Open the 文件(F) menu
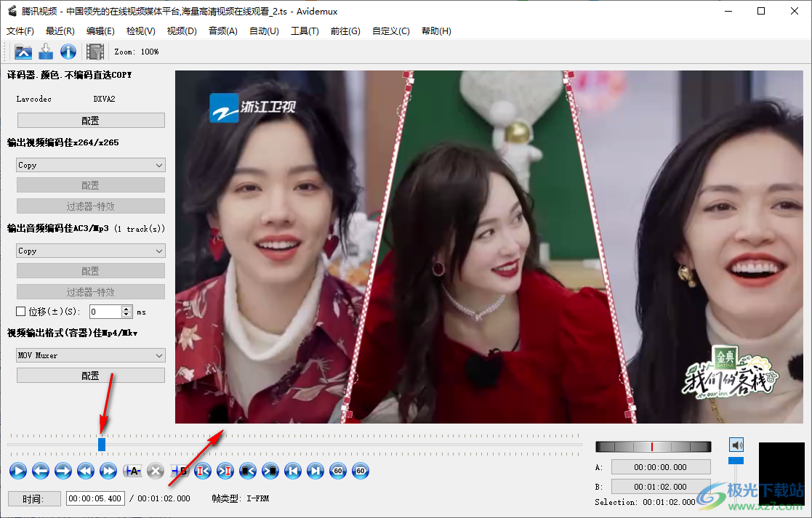812x518 pixels. coord(20,31)
